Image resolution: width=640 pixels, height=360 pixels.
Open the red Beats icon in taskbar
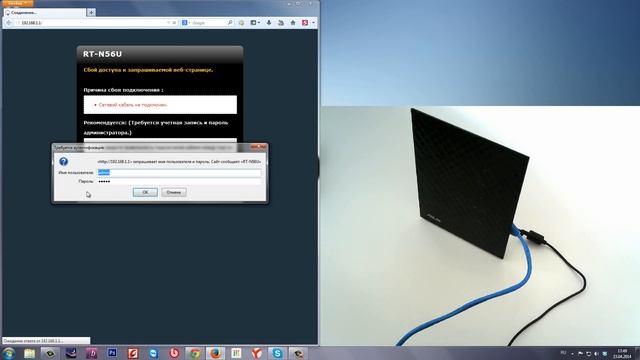coord(174,353)
